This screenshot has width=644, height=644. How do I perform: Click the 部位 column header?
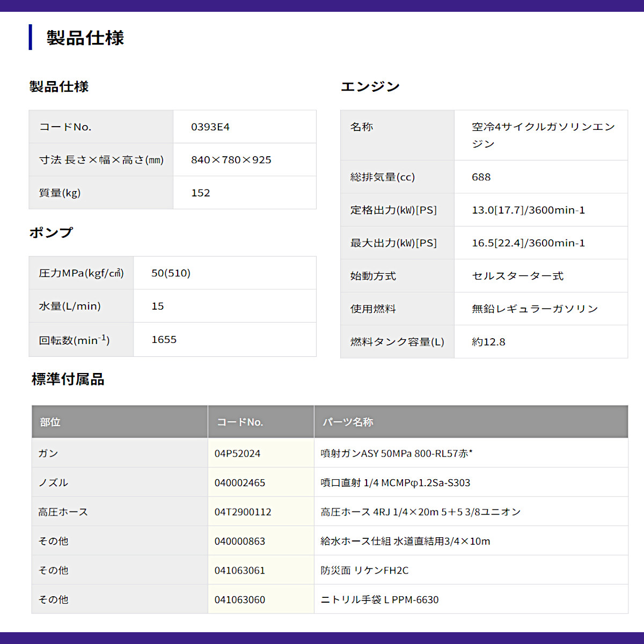click(50, 422)
